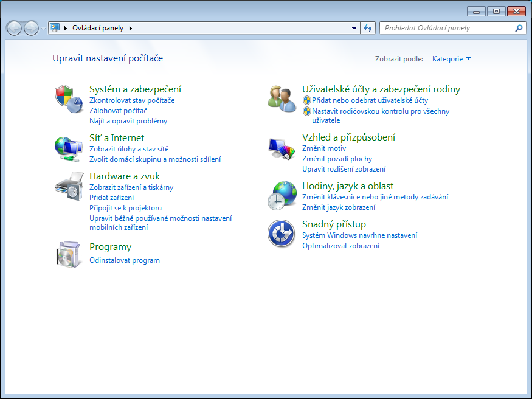Click UAC shield beside Nastavit rodičovskou kontrolu
This screenshot has width=532, height=399.
(x=306, y=111)
